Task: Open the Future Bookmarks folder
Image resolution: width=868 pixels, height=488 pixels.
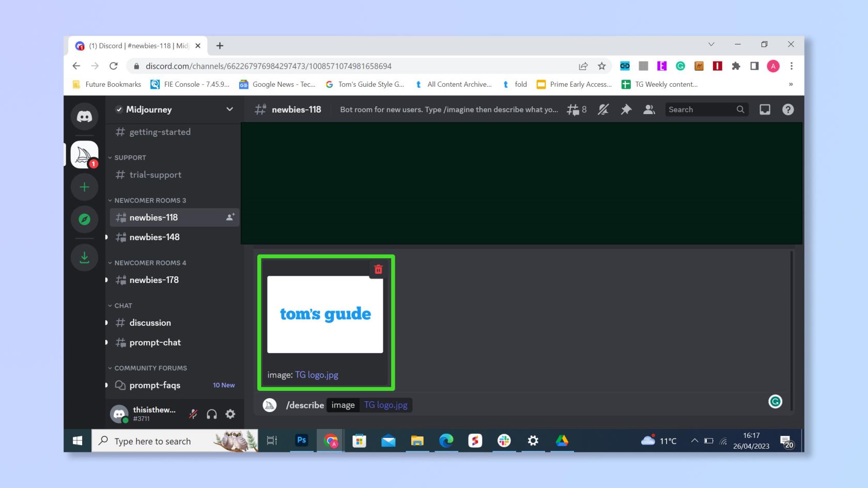Action: (107, 84)
